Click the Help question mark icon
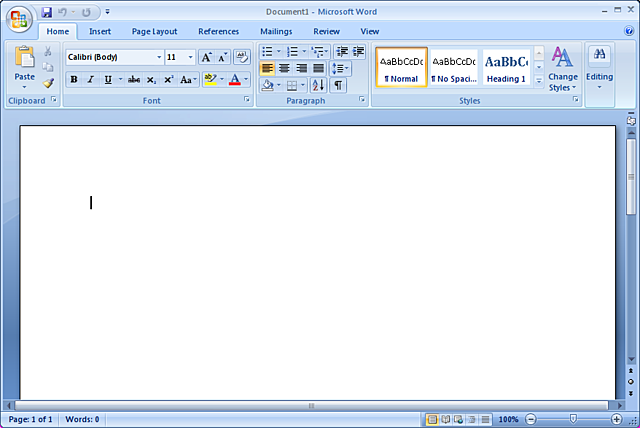640x428 pixels. click(x=629, y=31)
